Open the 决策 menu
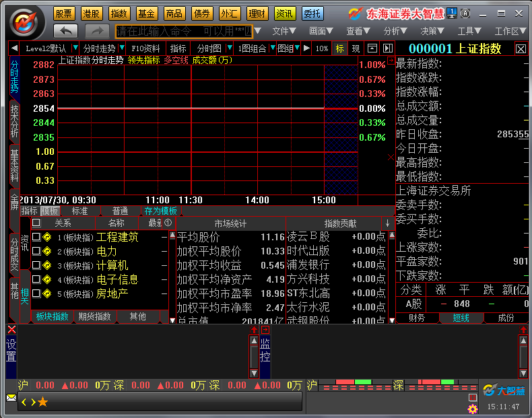532x418 pixels. point(432,31)
